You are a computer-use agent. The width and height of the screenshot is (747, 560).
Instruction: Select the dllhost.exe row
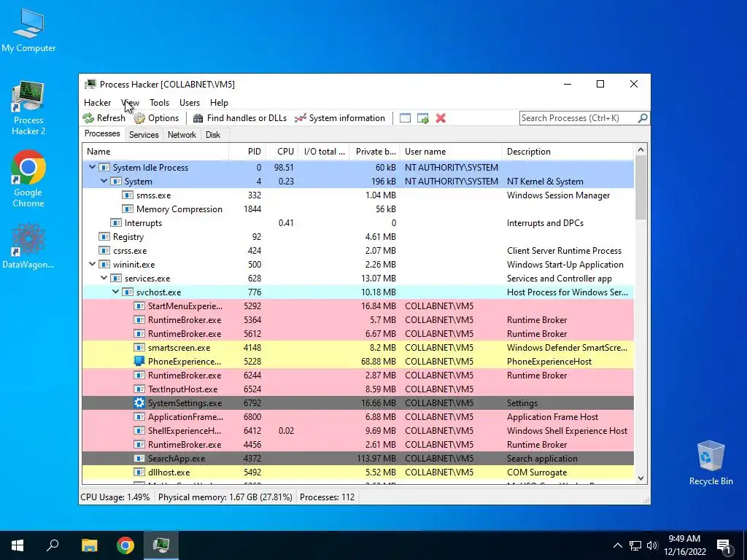coord(358,472)
